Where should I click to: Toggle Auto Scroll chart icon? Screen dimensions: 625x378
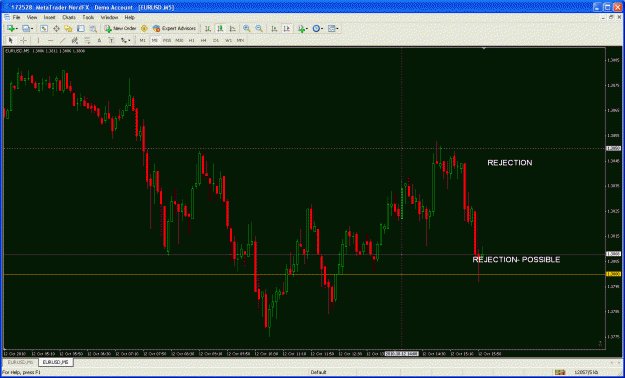click(274, 29)
